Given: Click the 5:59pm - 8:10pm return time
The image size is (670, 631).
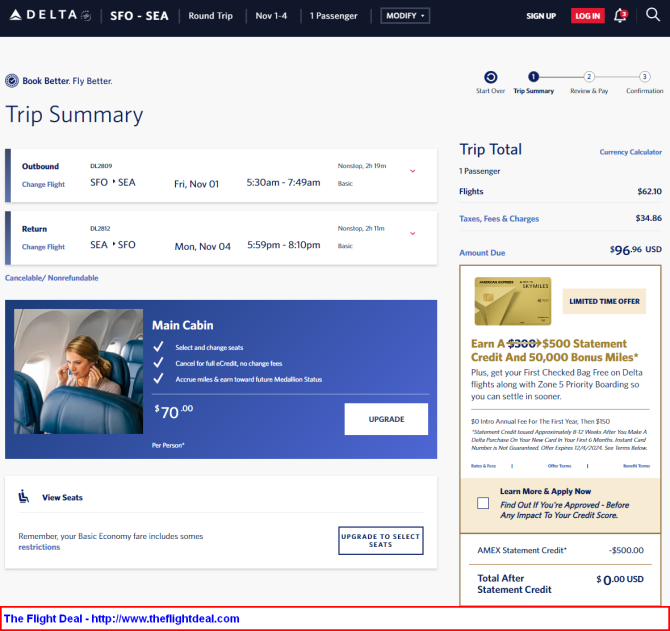Looking at the screenshot, I should tap(284, 245).
